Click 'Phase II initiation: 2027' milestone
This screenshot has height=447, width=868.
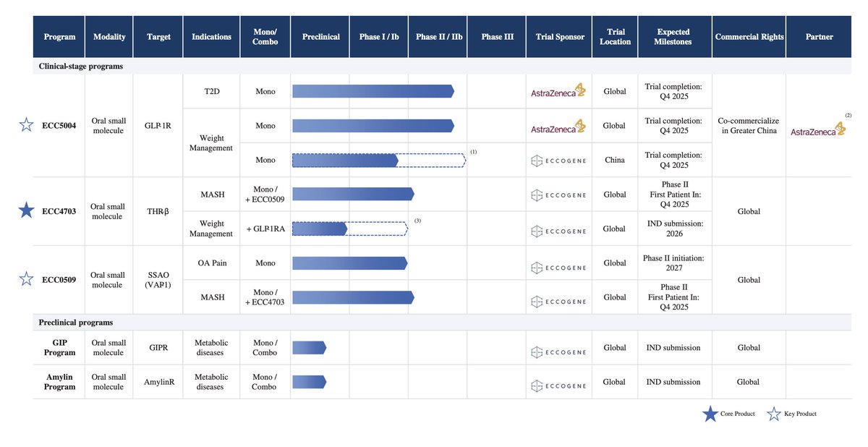pyautogui.click(x=674, y=263)
